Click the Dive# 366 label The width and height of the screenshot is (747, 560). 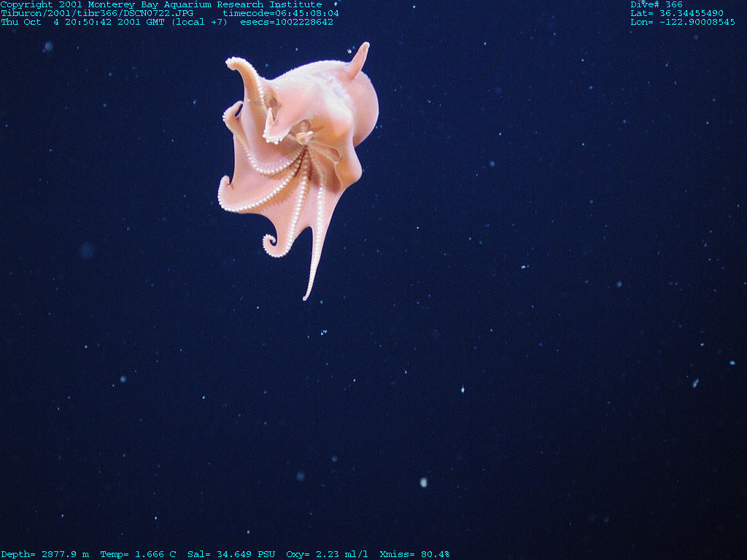[x=657, y=4]
